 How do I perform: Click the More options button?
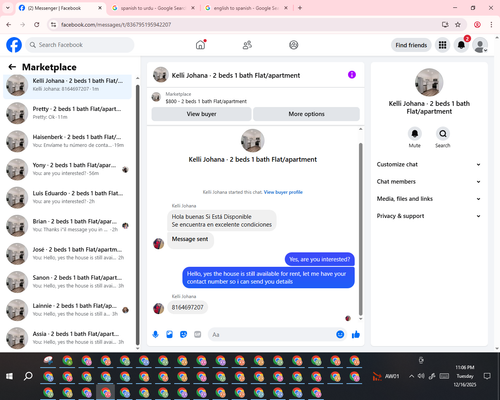tap(306, 114)
